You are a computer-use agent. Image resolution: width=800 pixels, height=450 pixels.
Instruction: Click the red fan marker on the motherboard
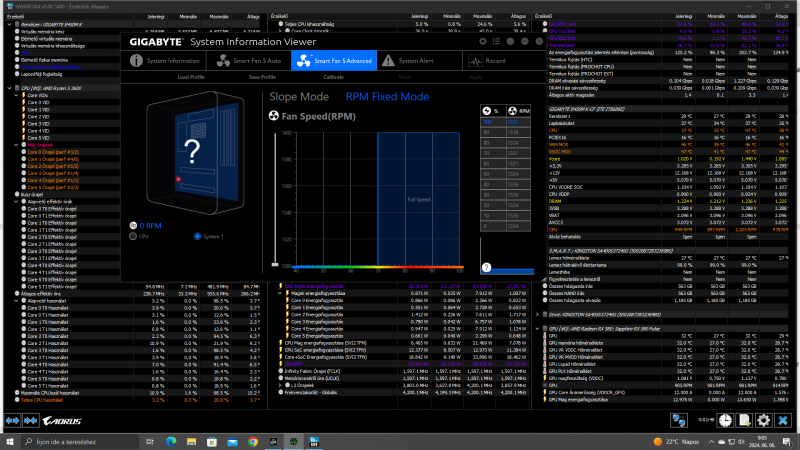(x=178, y=179)
